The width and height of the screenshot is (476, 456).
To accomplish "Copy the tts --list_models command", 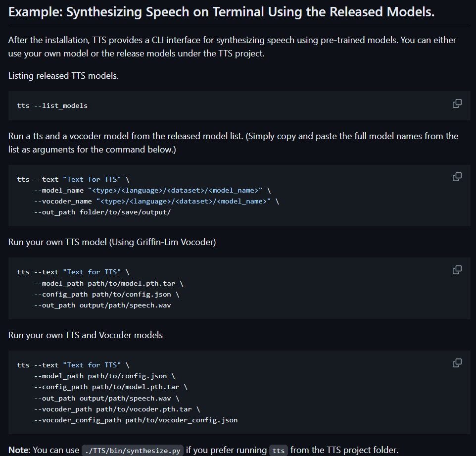I will [457, 104].
